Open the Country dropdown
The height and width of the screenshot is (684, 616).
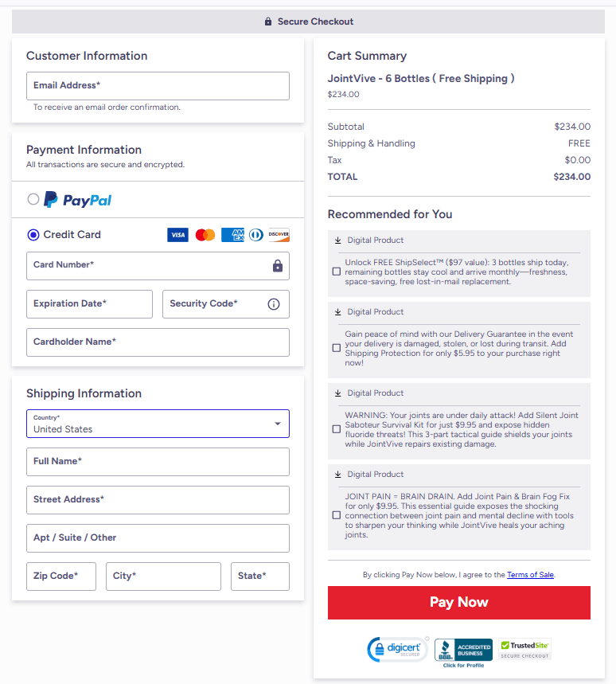click(x=278, y=423)
